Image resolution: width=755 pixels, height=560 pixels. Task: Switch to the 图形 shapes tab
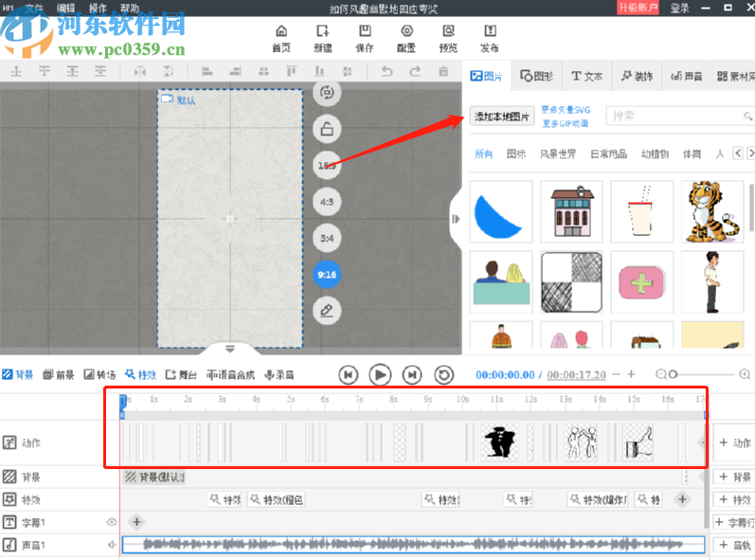(536, 76)
